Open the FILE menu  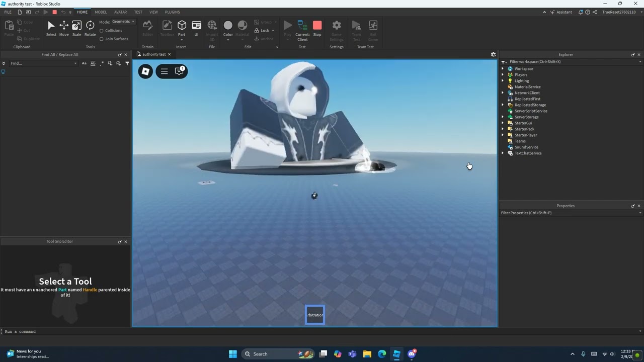(8, 12)
